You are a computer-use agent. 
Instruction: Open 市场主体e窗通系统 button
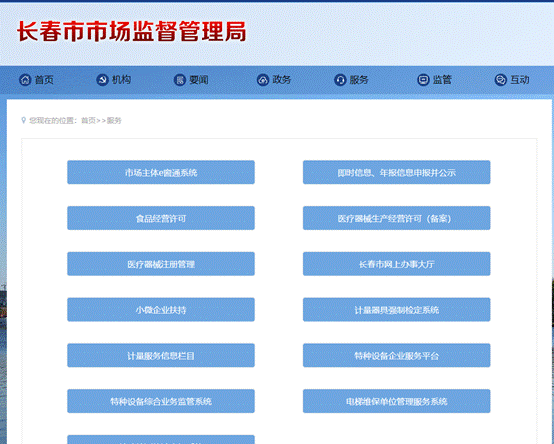161,172
